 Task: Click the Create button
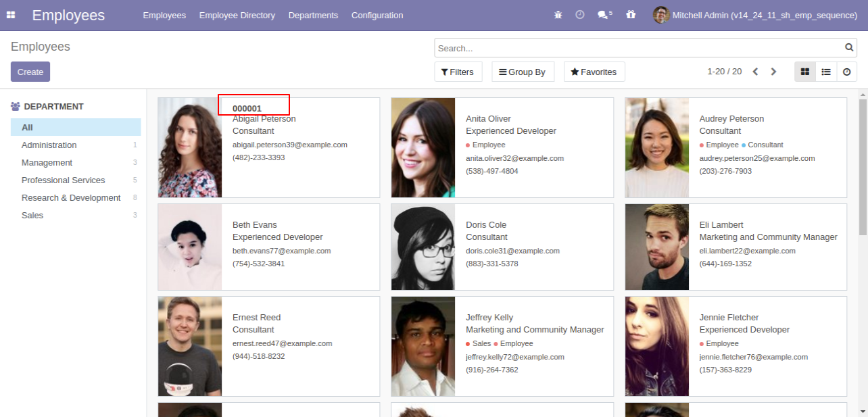click(30, 72)
